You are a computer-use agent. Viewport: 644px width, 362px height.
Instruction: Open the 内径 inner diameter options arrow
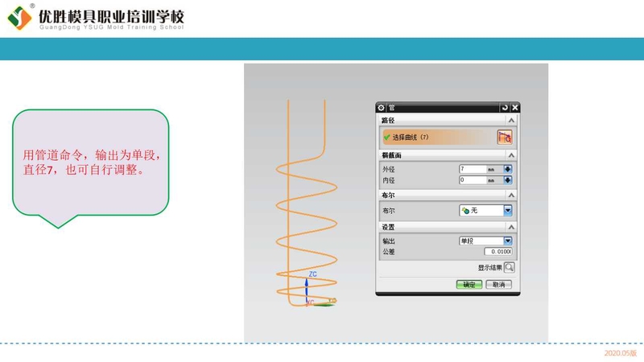point(508,180)
